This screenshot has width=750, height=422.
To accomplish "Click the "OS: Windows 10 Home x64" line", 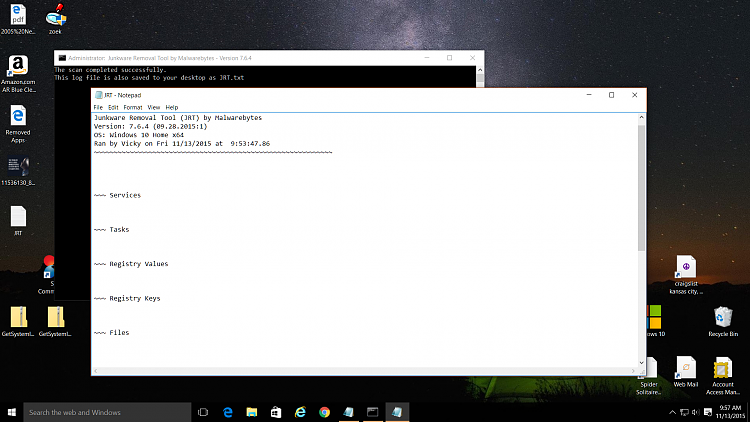I will pyautogui.click(x=139, y=135).
